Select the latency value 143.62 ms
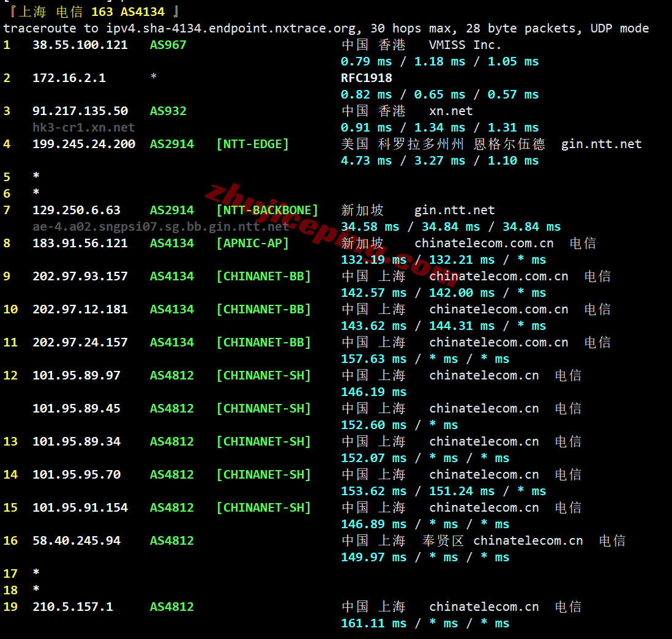This screenshot has width=672, height=639. (374, 326)
